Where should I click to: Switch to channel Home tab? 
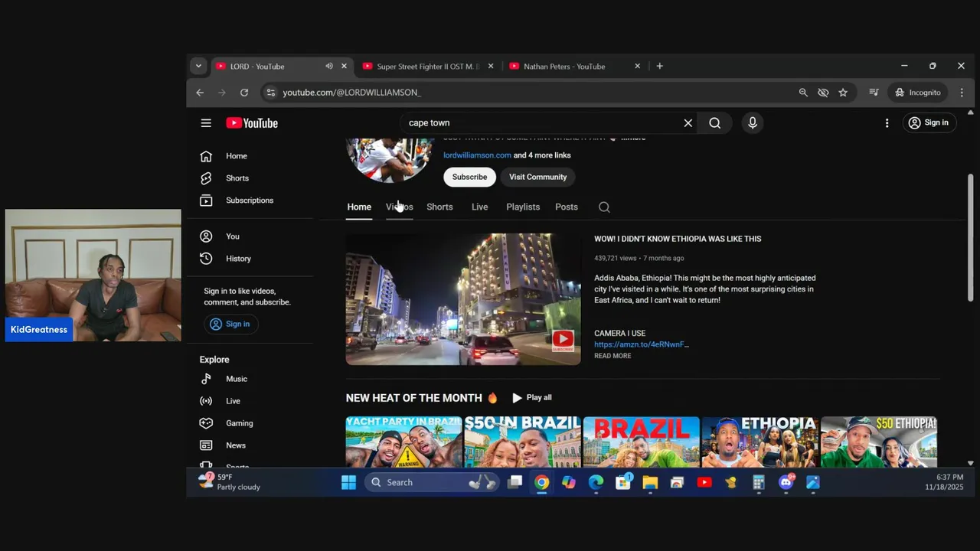click(x=359, y=207)
